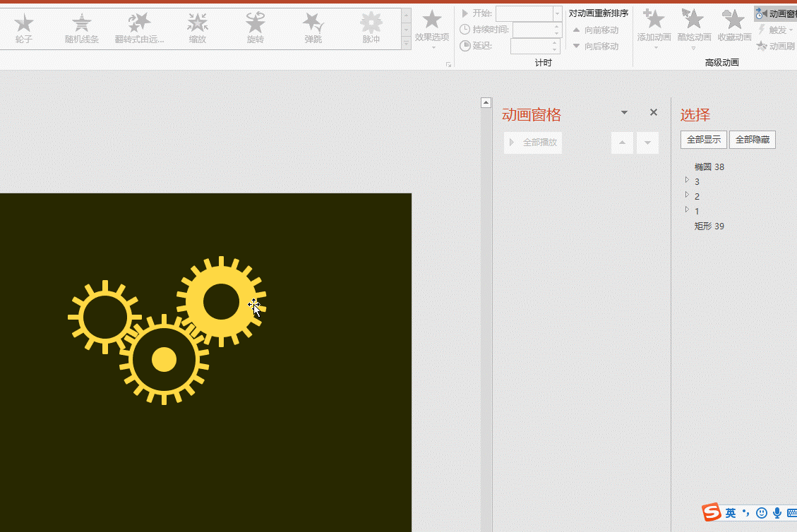Open the 动画窗格 pane options arrow

tap(624, 113)
